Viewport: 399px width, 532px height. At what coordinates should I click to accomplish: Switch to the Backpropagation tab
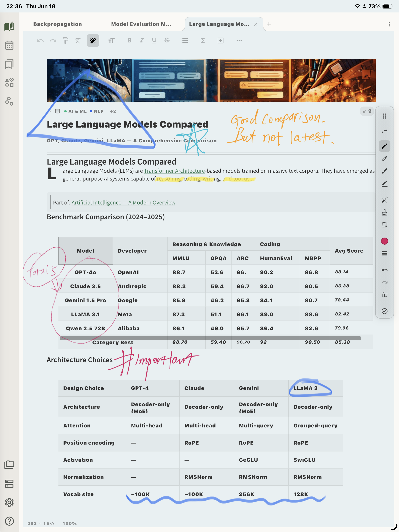pos(57,24)
